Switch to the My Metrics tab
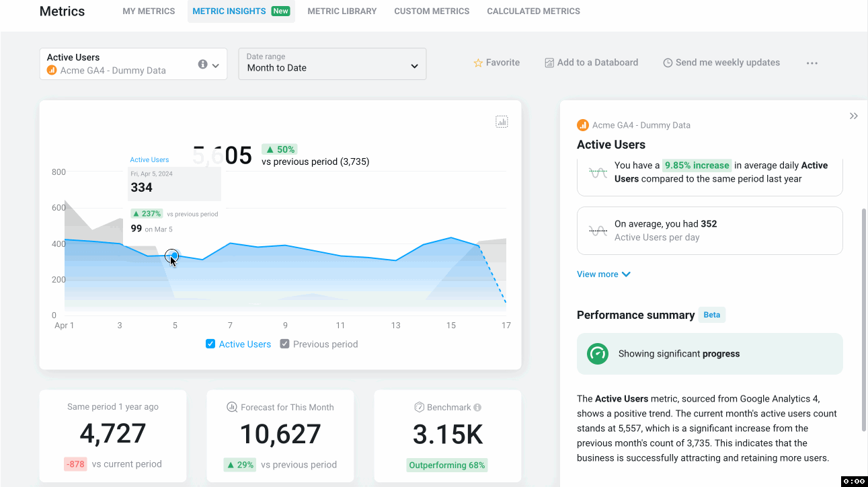 pyautogui.click(x=149, y=11)
